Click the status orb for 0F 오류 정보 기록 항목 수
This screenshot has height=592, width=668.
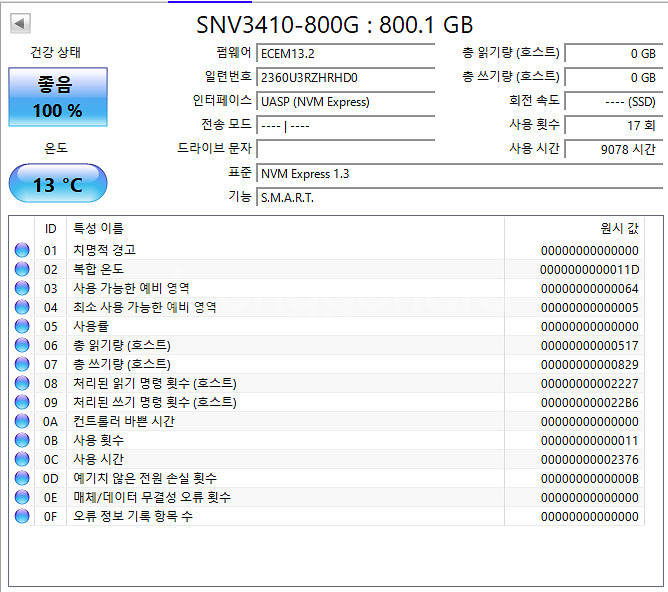pos(22,516)
